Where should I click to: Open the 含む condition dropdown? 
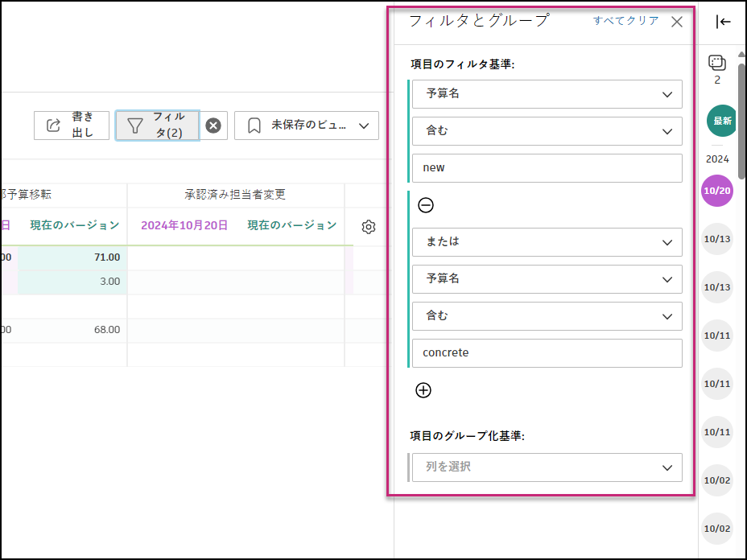[546, 130]
